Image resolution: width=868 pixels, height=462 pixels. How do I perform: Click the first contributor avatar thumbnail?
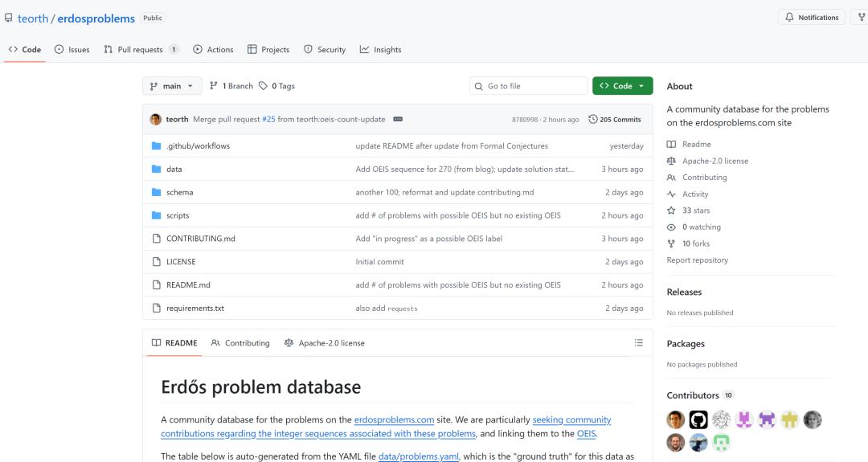(x=676, y=419)
